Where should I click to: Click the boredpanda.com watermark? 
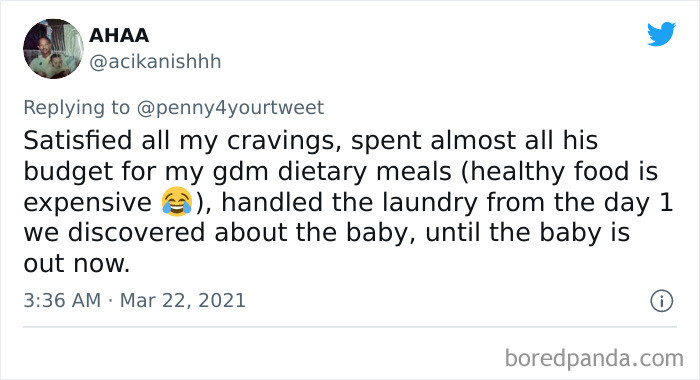click(x=594, y=358)
